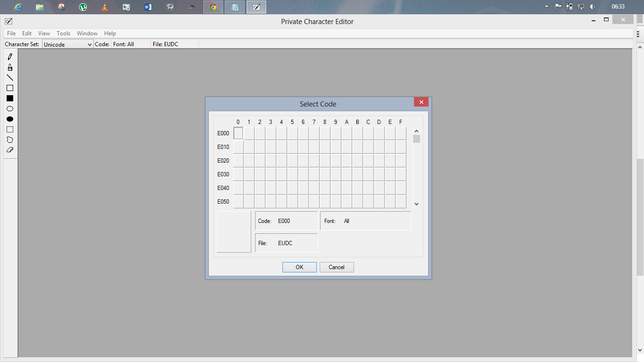Show hidden tray icons arrow
This screenshot has height=362, width=644.
546,7
